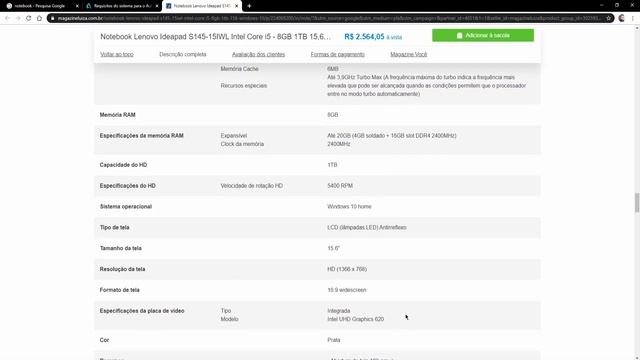Viewport: 640px width, 360px height.
Task: Select 16:9 widescreen value
Action: coord(347,290)
